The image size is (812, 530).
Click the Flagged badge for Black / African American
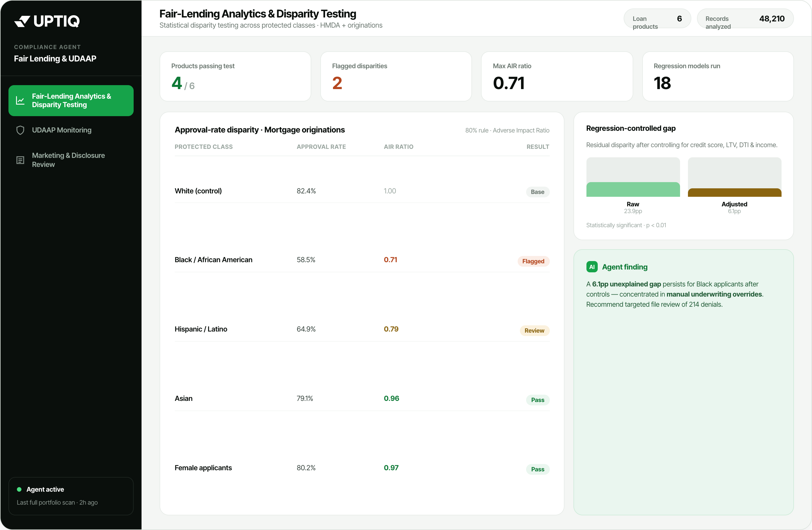click(533, 261)
